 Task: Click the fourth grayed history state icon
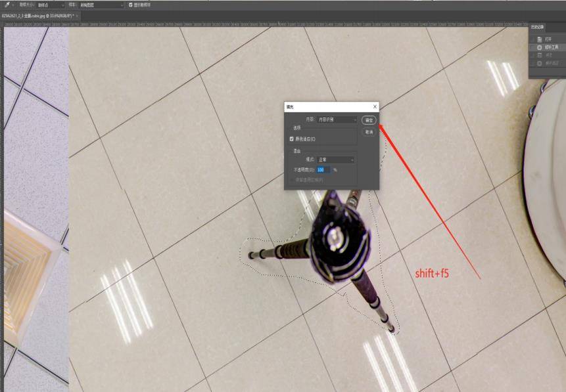click(540, 63)
